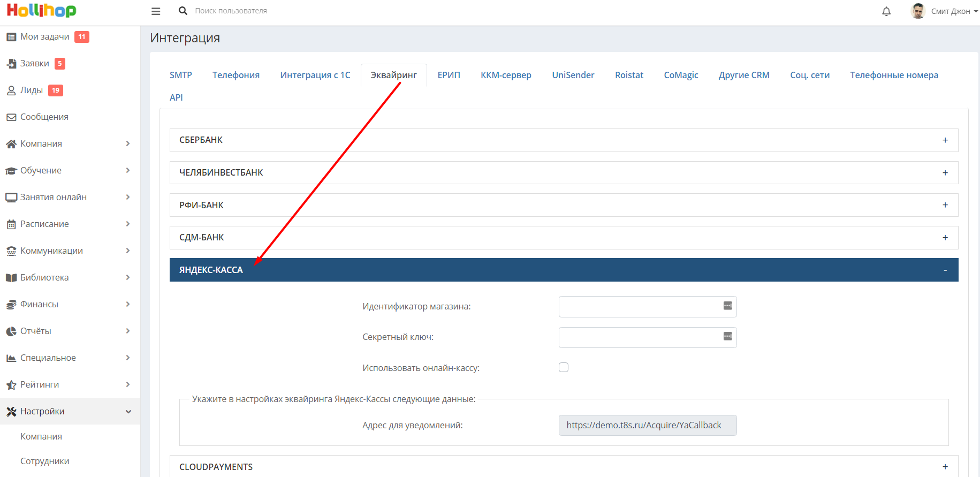
Task: Enable the Использовать онлайн-кассу checkbox
Action: point(564,367)
